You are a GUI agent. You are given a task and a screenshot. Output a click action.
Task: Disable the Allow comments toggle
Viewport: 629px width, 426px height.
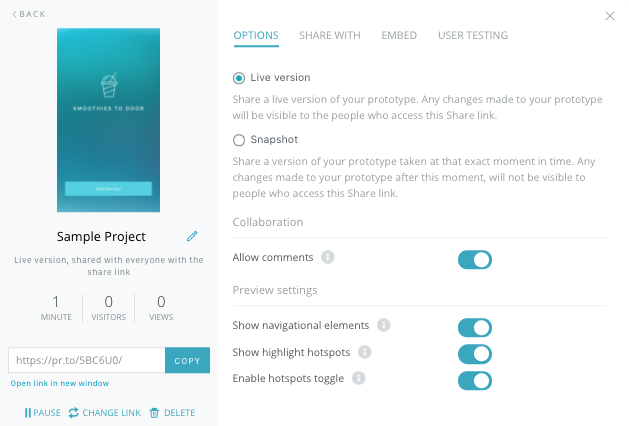475,260
